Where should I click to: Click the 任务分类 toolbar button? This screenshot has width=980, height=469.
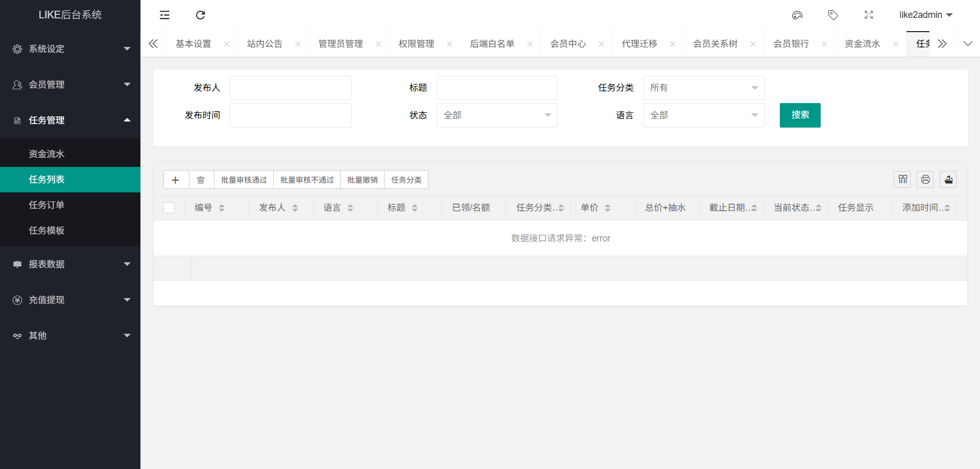pyautogui.click(x=407, y=180)
